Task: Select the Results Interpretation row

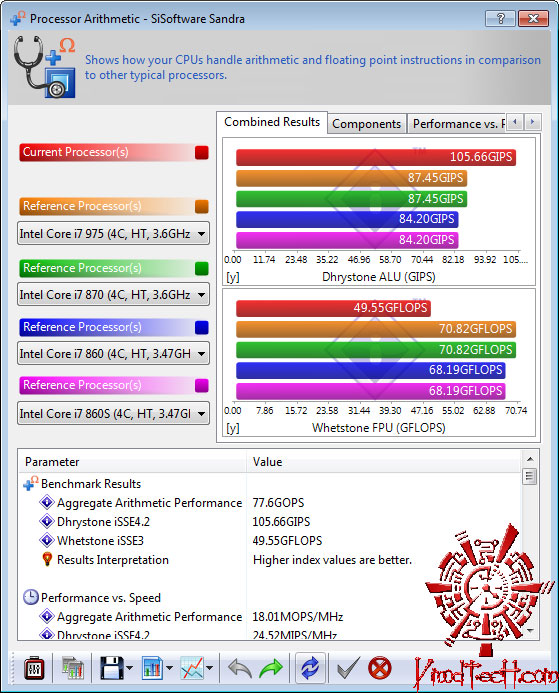Action: coord(270,560)
